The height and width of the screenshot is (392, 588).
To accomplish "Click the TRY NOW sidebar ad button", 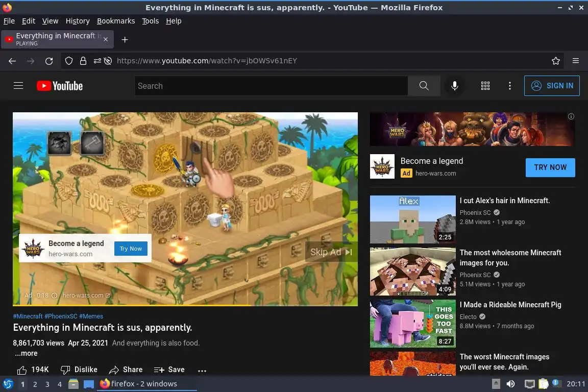I will pyautogui.click(x=550, y=167).
